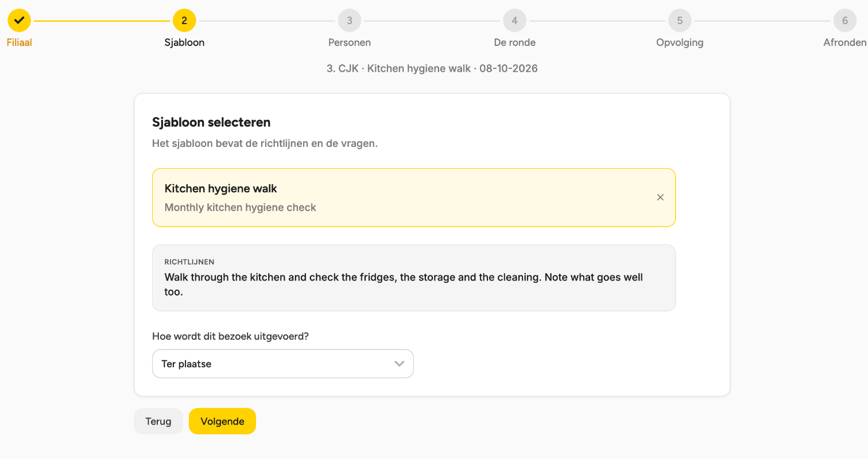Click the 3. CJK visit summary line
Viewport: 868px width, 459px height.
(432, 69)
